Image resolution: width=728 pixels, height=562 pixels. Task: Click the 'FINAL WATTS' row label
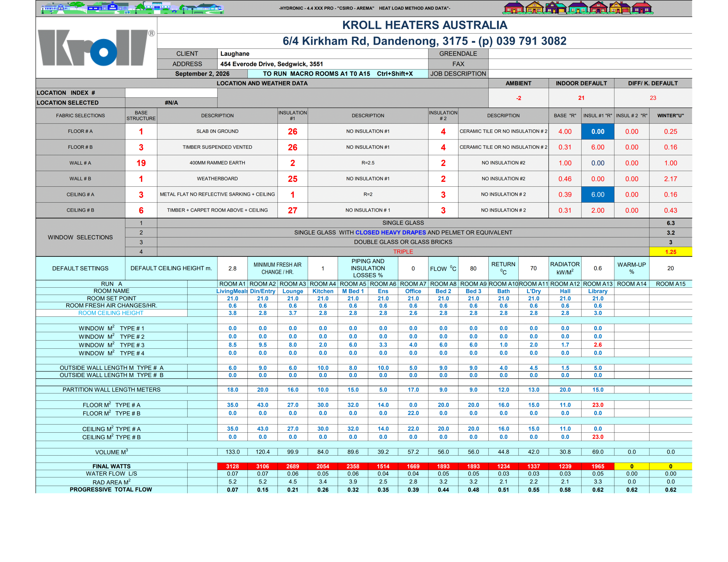111,466
